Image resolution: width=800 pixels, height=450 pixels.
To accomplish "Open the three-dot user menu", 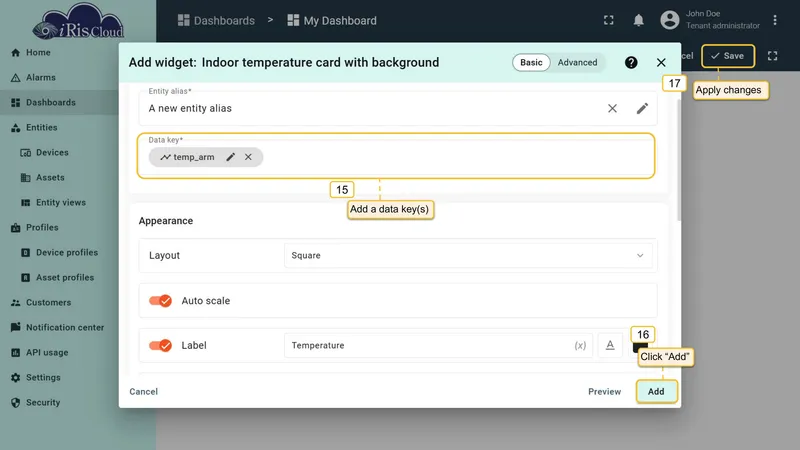I will (x=775, y=20).
